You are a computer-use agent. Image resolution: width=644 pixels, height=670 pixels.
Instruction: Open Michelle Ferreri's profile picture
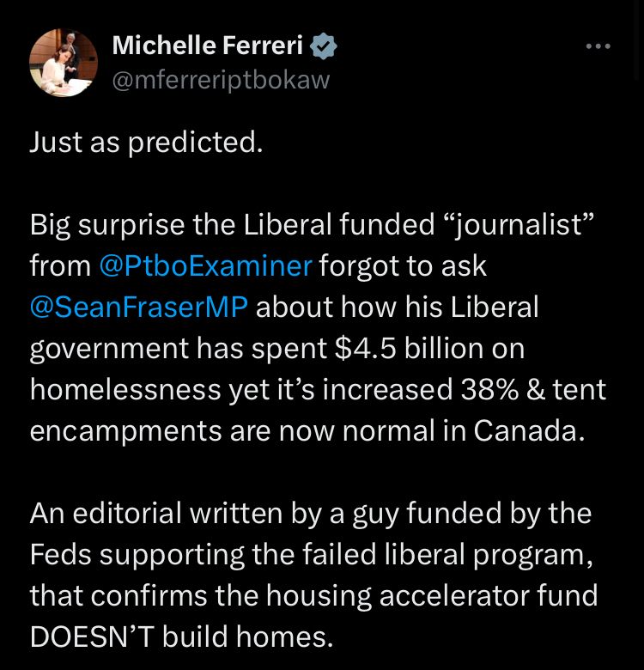coord(63,63)
